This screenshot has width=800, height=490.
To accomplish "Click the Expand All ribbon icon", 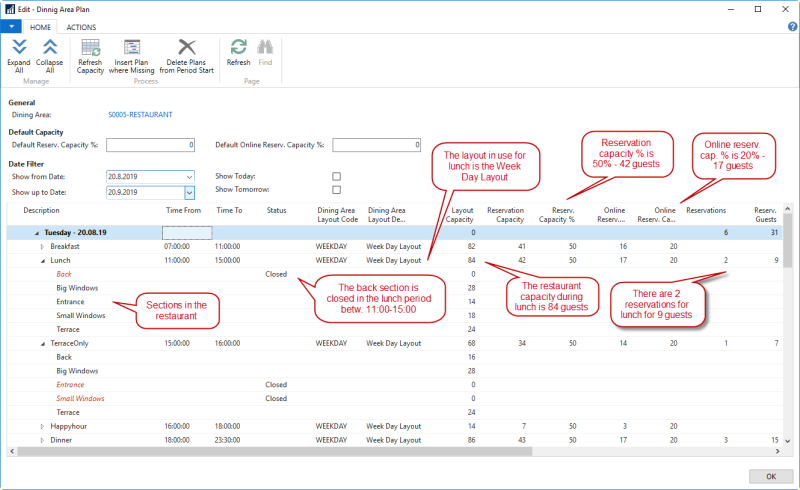I will tap(18, 47).
